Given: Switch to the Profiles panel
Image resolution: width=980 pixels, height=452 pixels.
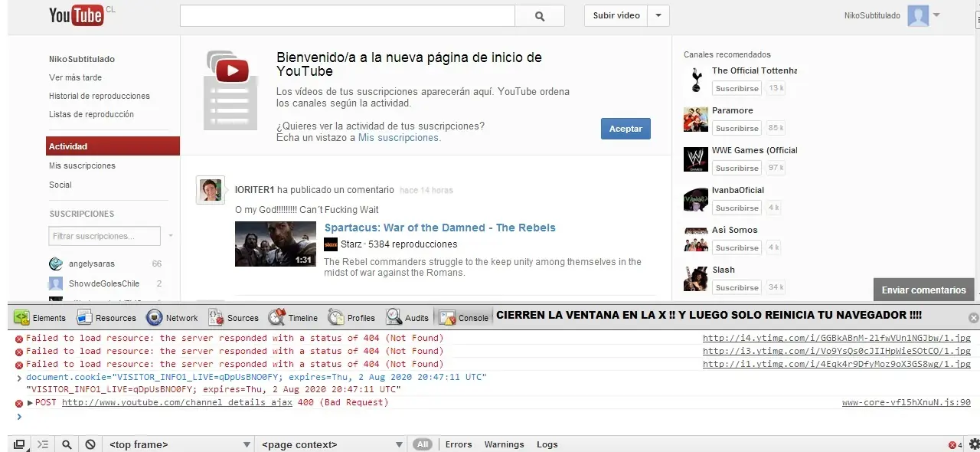Looking at the screenshot, I should pyautogui.click(x=352, y=317).
